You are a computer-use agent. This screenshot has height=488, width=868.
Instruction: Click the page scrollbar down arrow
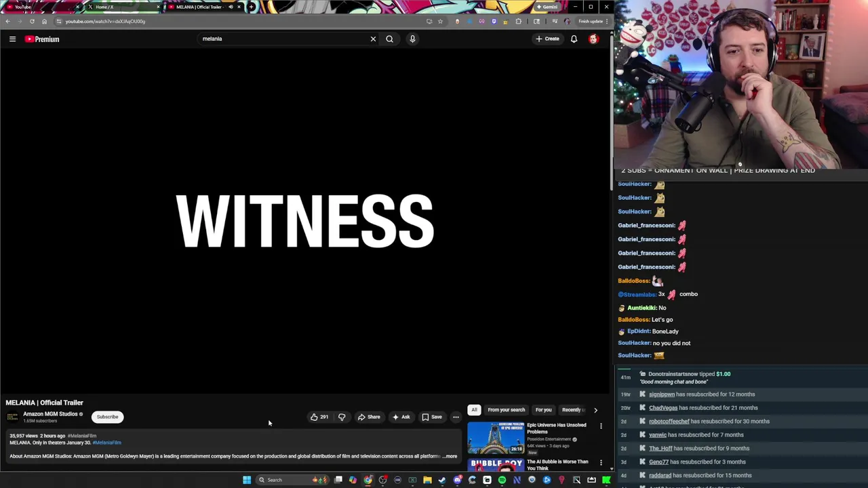point(611,468)
